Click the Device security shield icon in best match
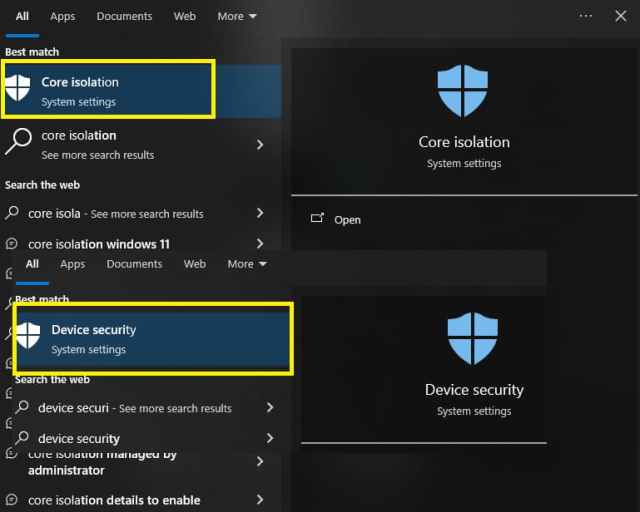 [28, 337]
